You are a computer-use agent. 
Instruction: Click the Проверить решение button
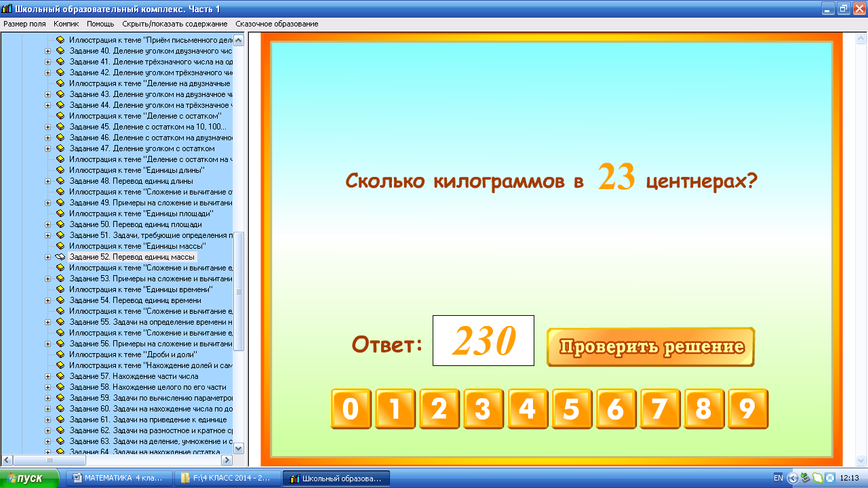pos(650,347)
